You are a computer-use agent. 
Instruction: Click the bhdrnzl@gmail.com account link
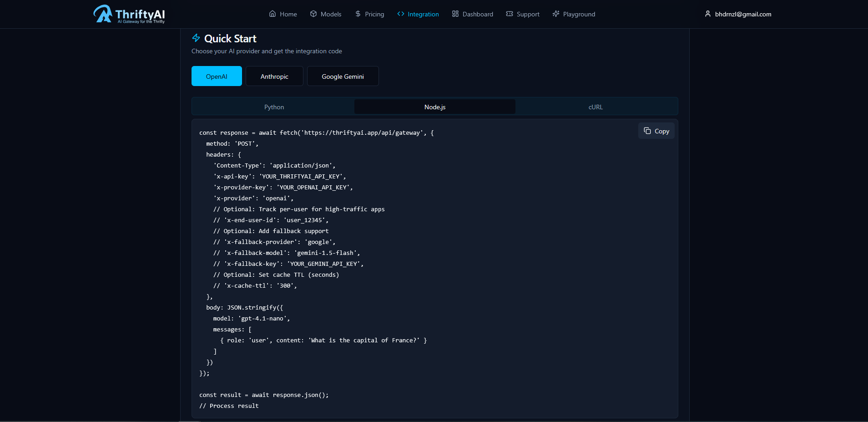coord(742,14)
